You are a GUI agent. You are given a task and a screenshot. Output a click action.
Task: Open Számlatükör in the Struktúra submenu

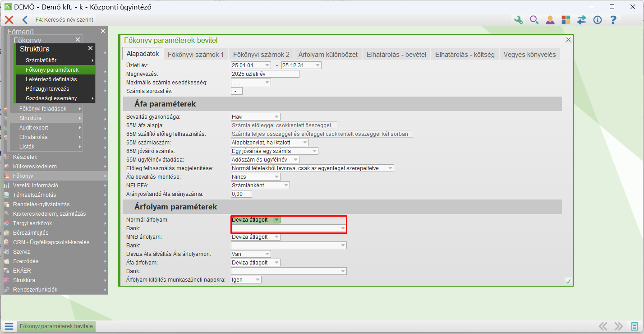pyautogui.click(x=56, y=60)
